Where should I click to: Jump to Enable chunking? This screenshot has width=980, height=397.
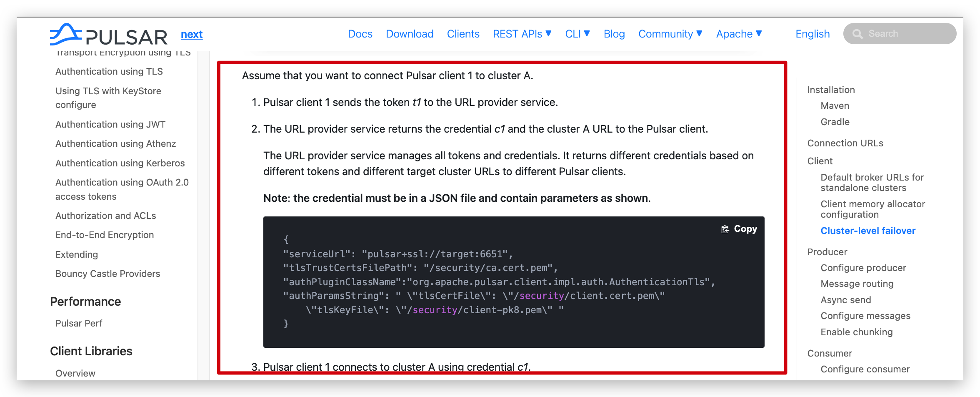tap(856, 332)
